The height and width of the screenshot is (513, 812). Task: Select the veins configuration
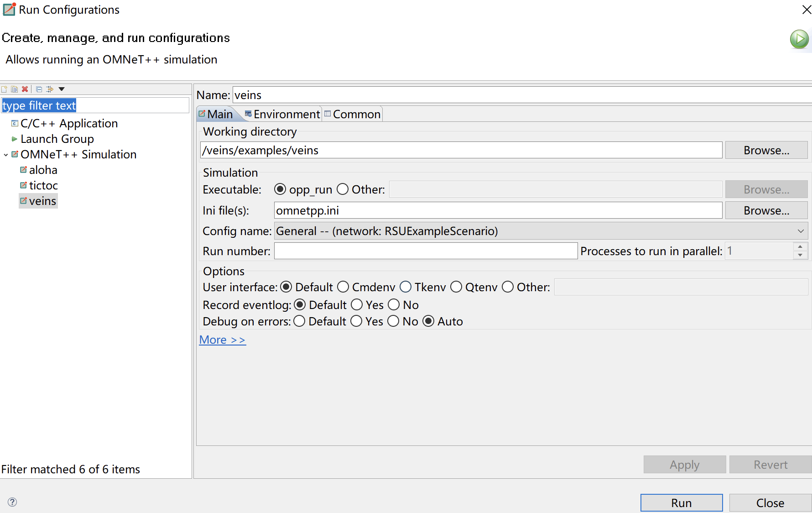(38, 201)
